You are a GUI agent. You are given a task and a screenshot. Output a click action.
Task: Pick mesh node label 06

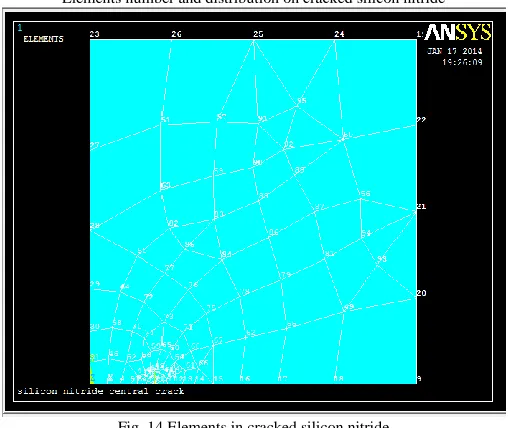pos(274,232)
